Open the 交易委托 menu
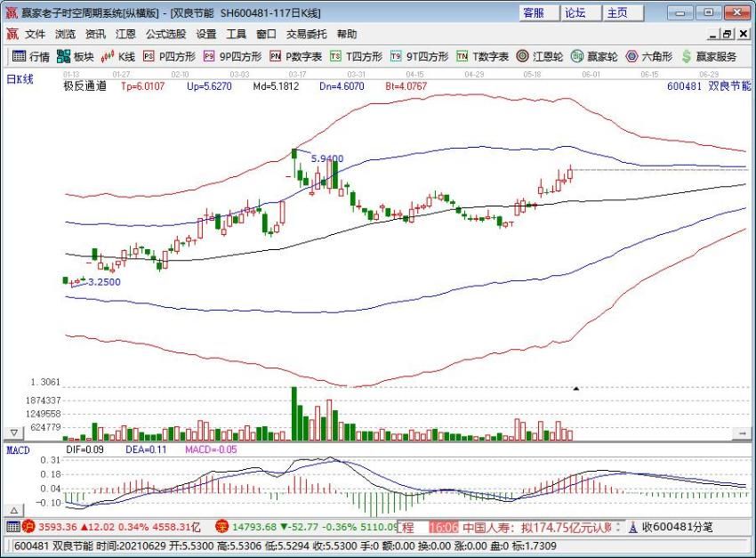 click(x=306, y=34)
